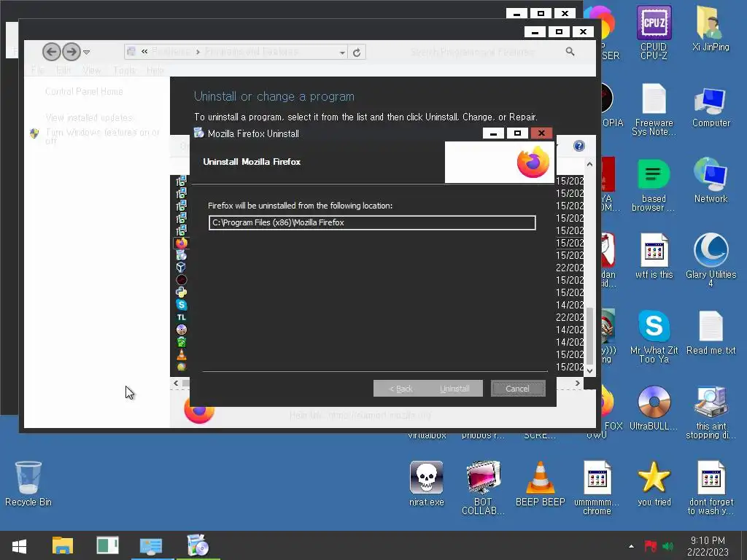This screenshot has width=747, height=560.
Task: Click the vertical scrollbar thumb in program list
Action: (x=589, y=335)
